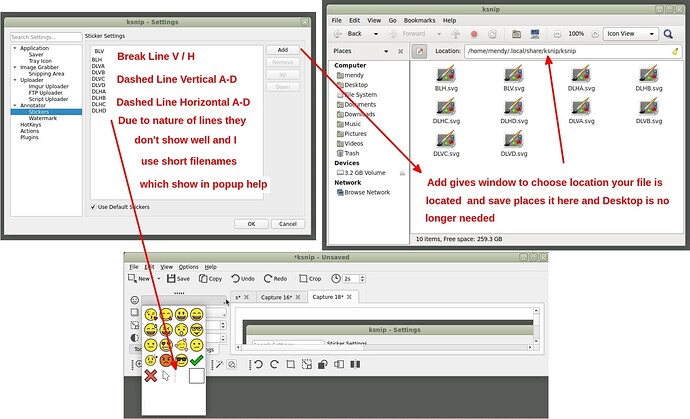The height and width of the screenshot is (419, 690).
Task: Eject the 3.2 GB Volume
Action: point(402,173)
